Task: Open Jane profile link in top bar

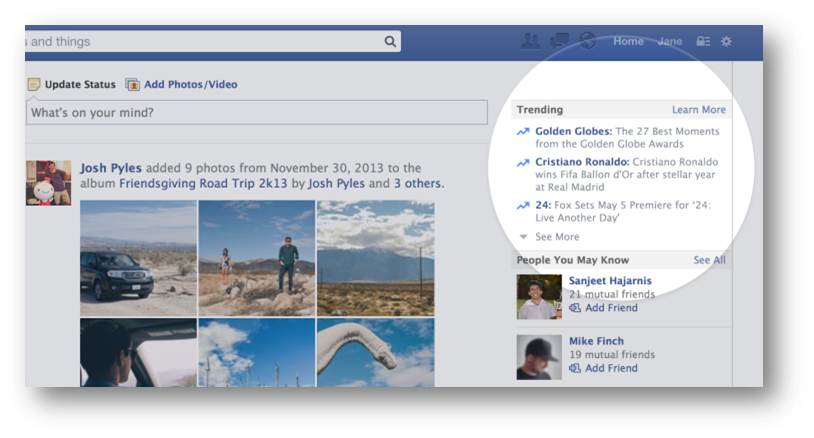Action: (670, 41)
